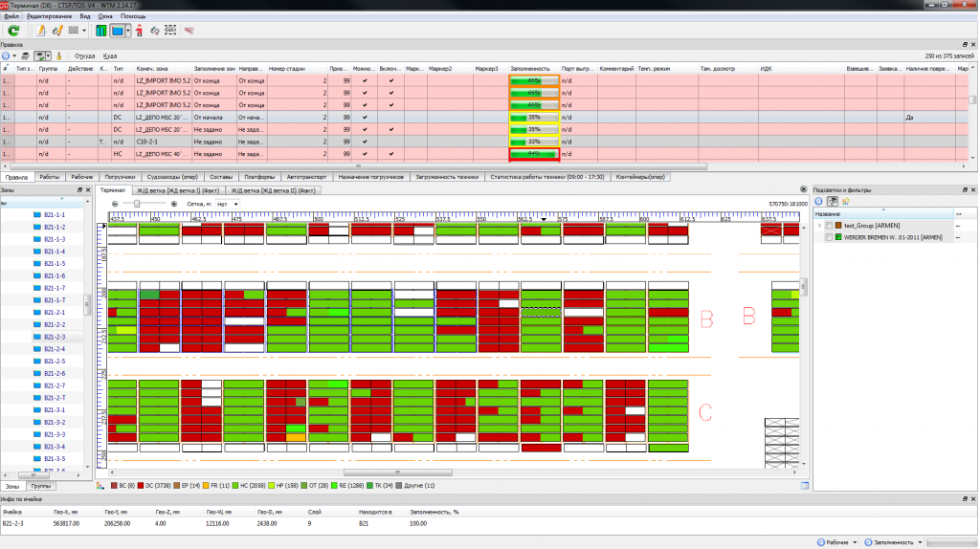Sort by the Конеч. зона column header
Image resolution: width=980 pixels, height=549 pixels.
coord(163,69)
